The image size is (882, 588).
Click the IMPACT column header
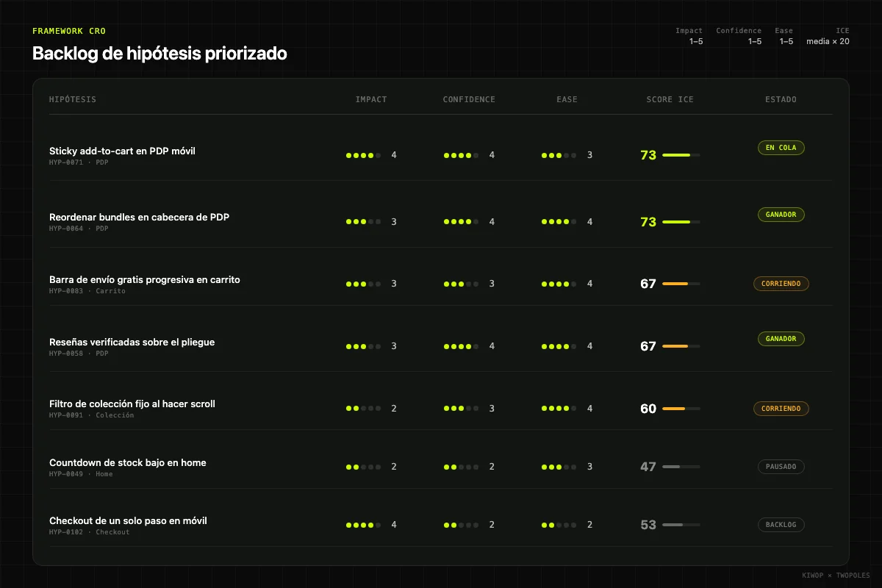pyautogui.click(x=371, y=99)
